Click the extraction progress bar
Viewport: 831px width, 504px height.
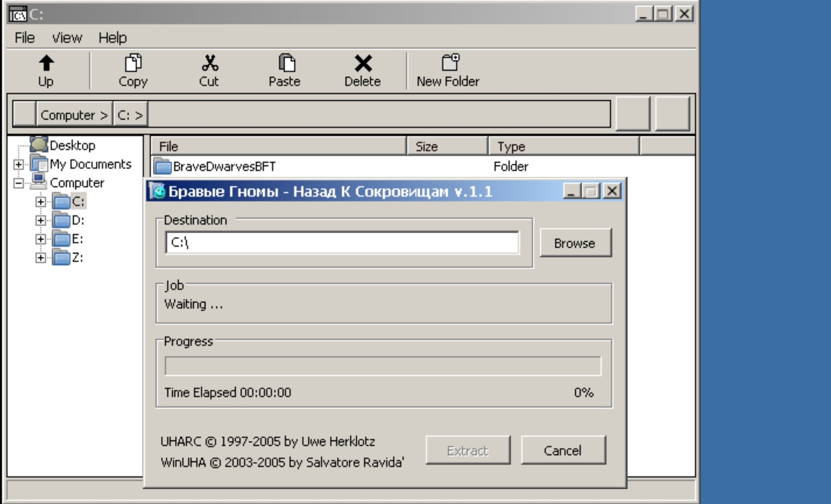[383, 366]
